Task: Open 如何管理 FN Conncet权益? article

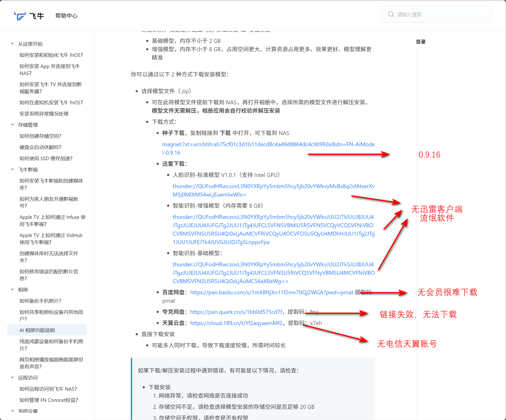Action: (x=49, y=400)
